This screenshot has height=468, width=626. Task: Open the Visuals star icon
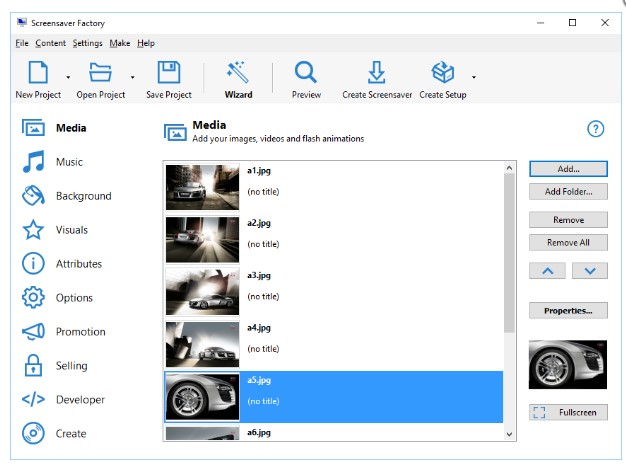34,230
